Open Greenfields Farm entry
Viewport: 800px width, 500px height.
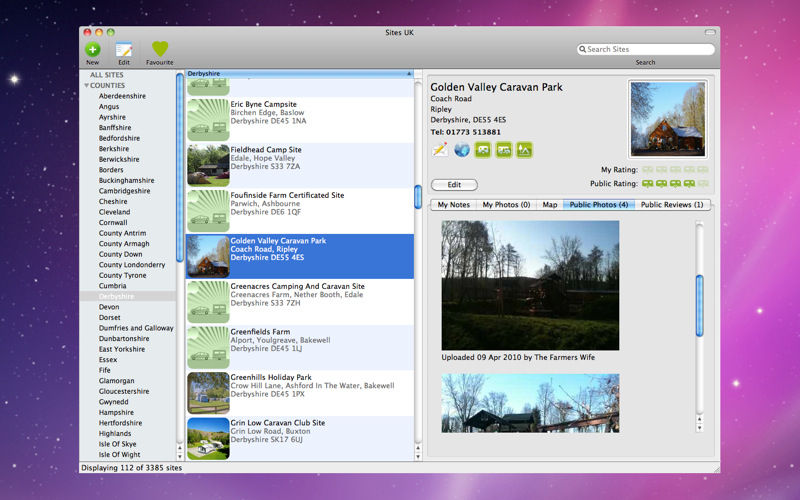click(x=300, y=347)
